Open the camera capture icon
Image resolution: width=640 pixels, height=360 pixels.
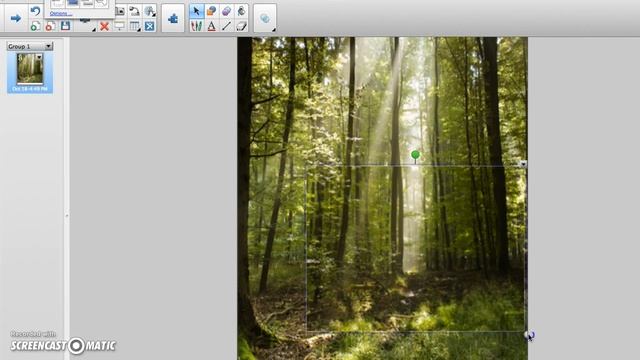click(120, 11)
